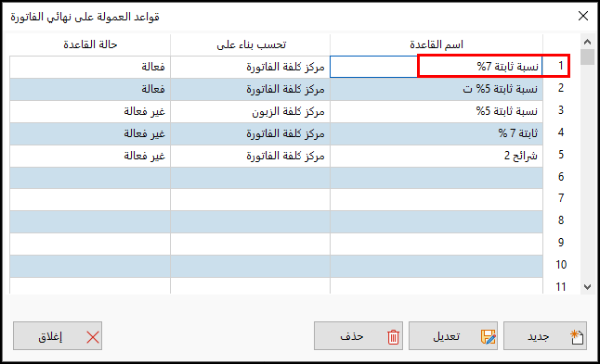Click the تعديل (Edit) button
This screenshot has height=364, width=600.
point(453,336)
